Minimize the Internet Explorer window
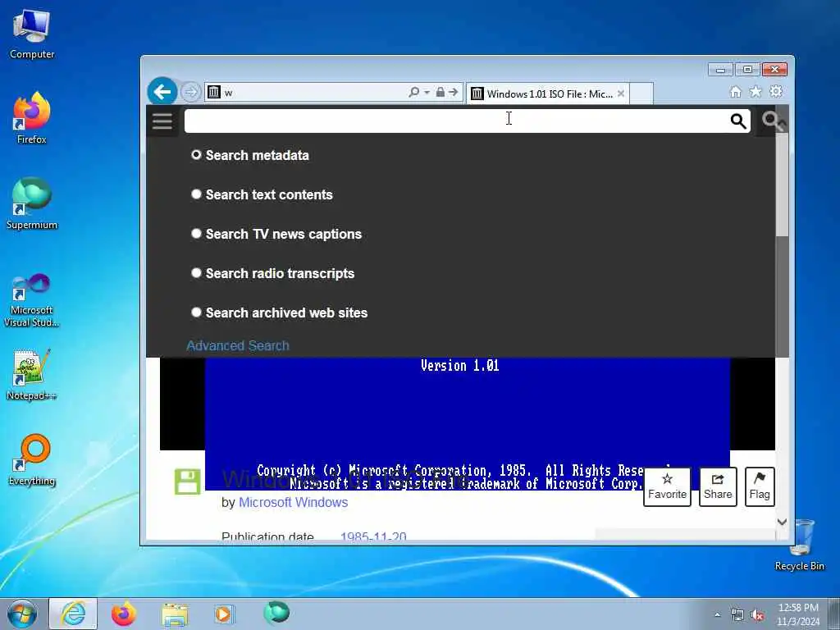 point(720,70)
